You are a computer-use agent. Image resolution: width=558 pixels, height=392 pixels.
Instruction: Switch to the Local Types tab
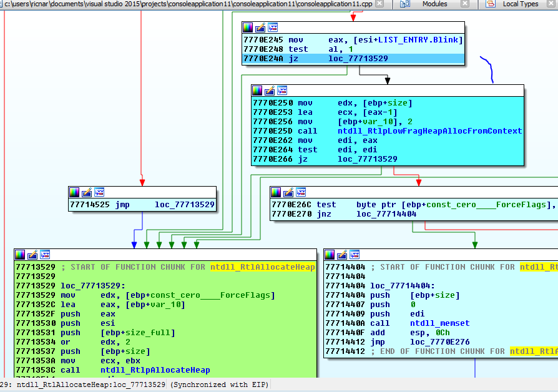pos(520,4)
